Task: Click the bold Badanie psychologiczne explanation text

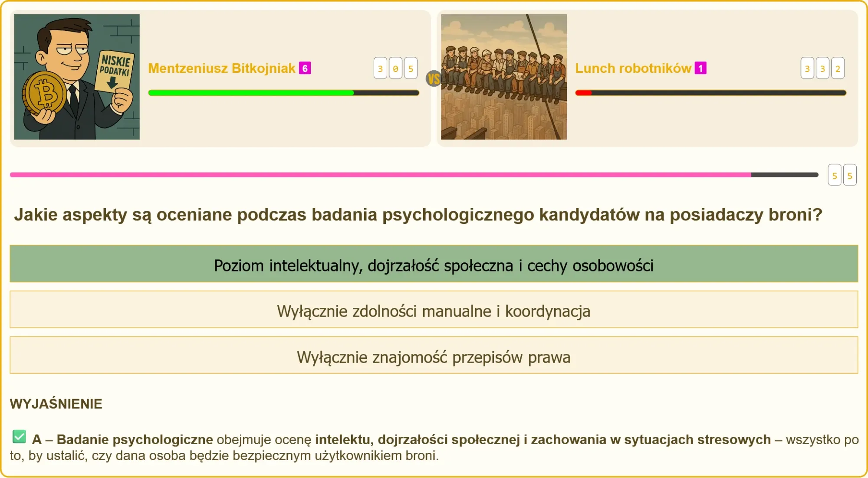Action: 135,439
